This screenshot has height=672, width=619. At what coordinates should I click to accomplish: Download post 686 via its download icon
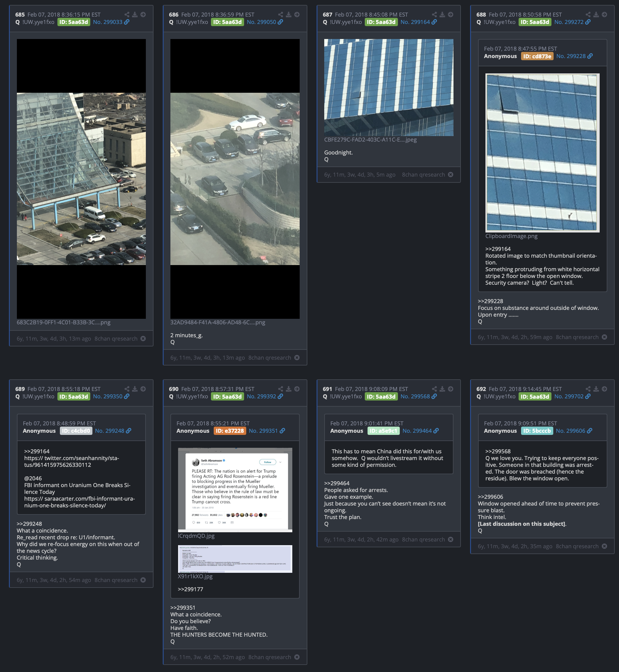click(x=288, y=14)
